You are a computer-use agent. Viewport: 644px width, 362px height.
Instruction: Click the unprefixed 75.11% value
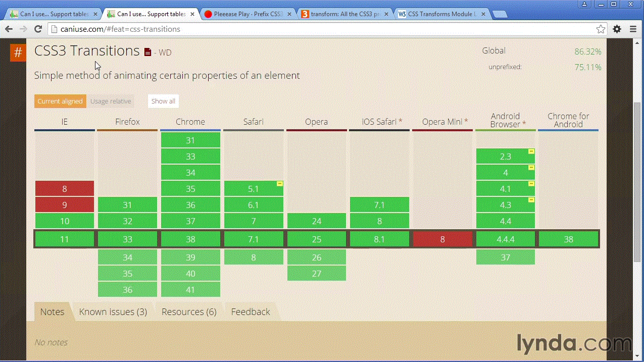tap(588, 67)
